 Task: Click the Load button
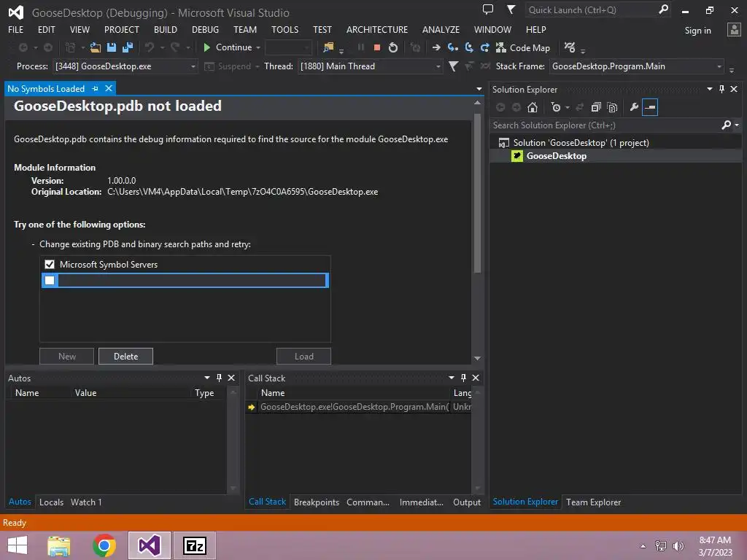304,356
